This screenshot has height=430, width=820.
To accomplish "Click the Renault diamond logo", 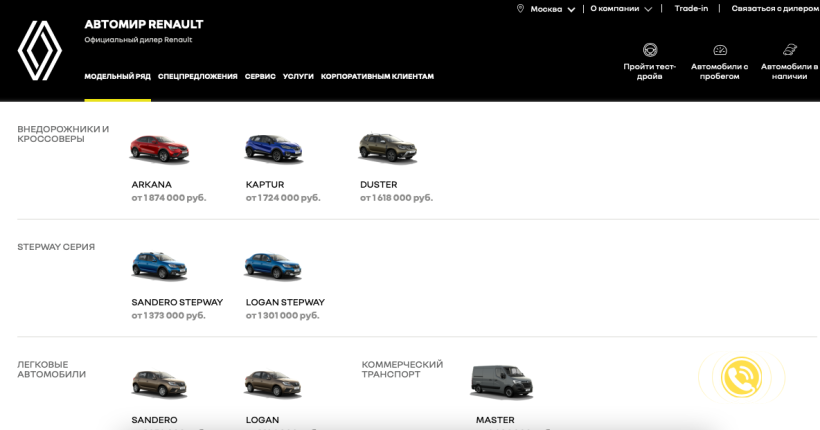I will (x=40, y=51).
